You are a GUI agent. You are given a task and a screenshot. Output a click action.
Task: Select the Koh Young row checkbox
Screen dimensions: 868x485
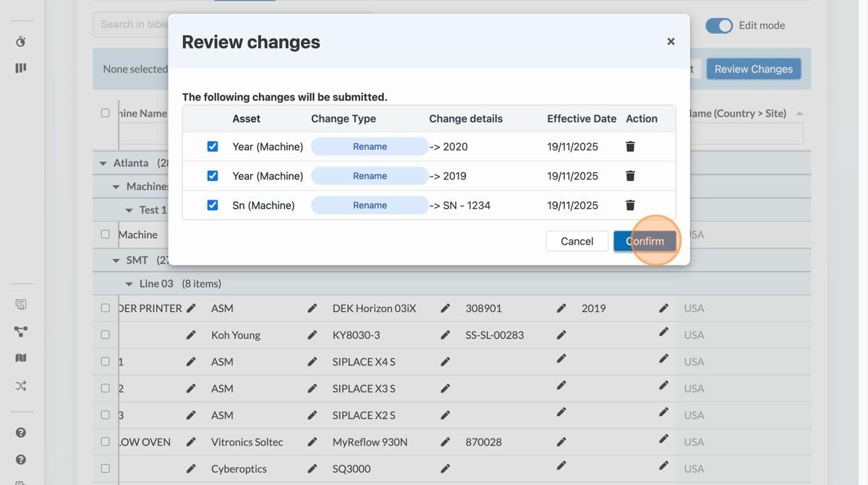pos(106,334)
